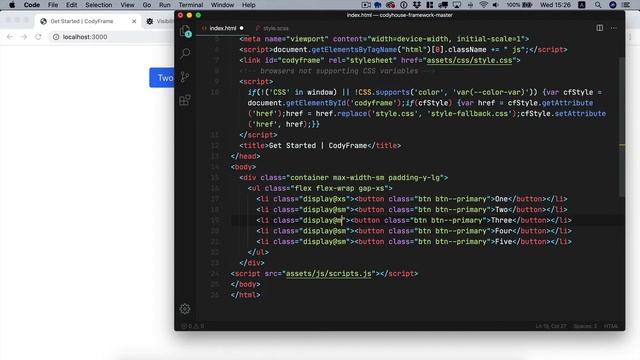
Task: Open the Code application menu
Action: pyautogui.click(x=32, y=5)
